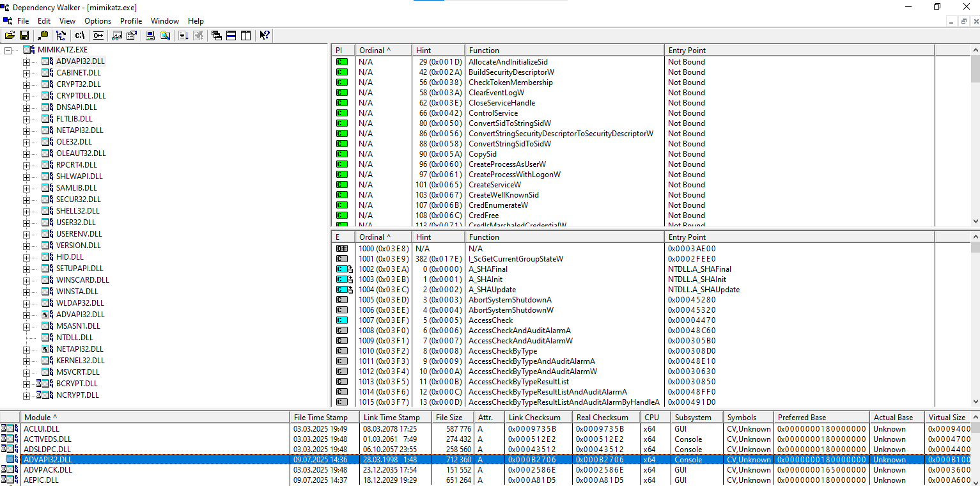Click the grey icon beside AbortSystemShutdownA
This screenshot has height=486, width=980.
point(342,300)
